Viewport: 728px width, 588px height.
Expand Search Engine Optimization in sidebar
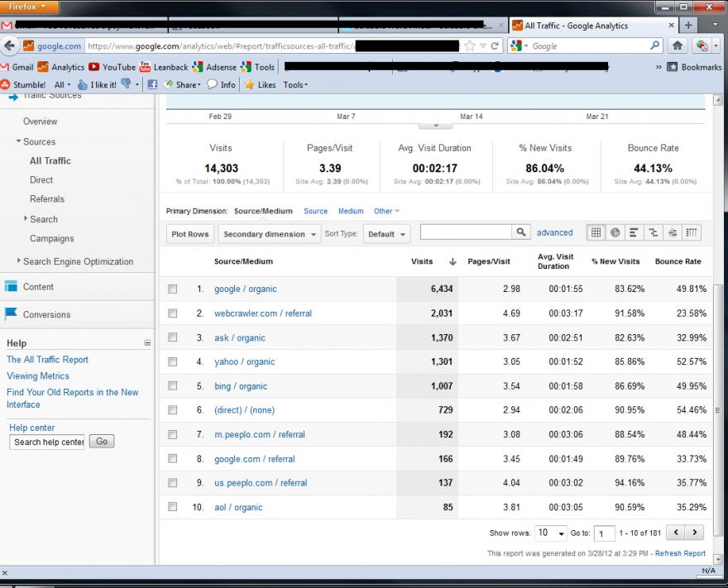(18, 261)
